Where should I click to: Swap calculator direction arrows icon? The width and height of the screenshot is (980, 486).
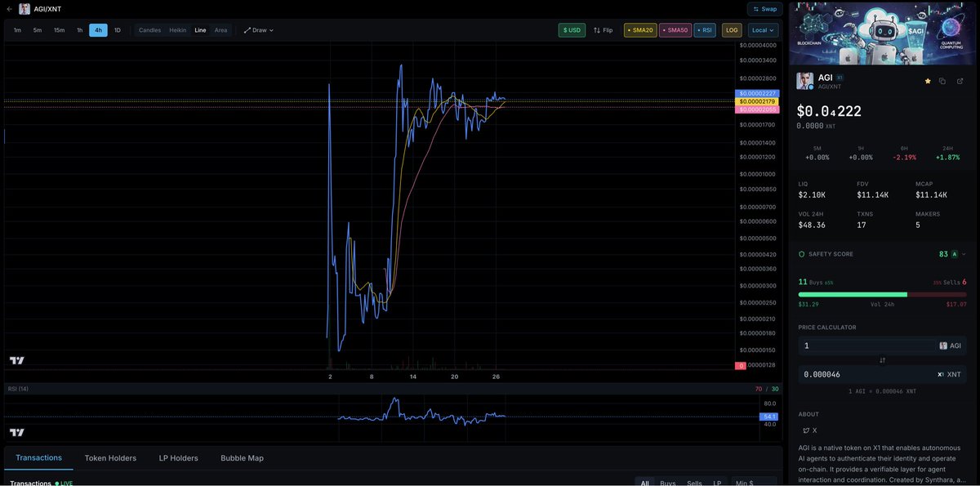point(882,360)
